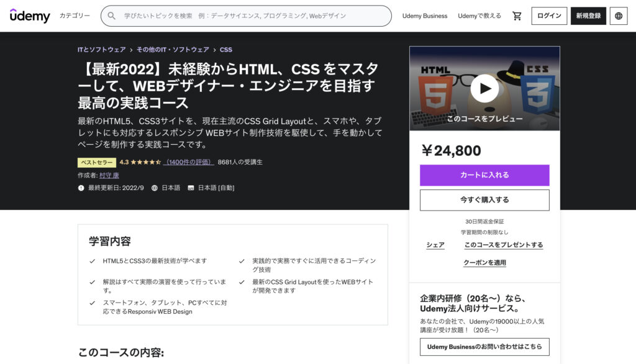Click the シェア share link
The width and height of the screenshot is (636, 364).
pyautogui.click(x=435, y=245)
